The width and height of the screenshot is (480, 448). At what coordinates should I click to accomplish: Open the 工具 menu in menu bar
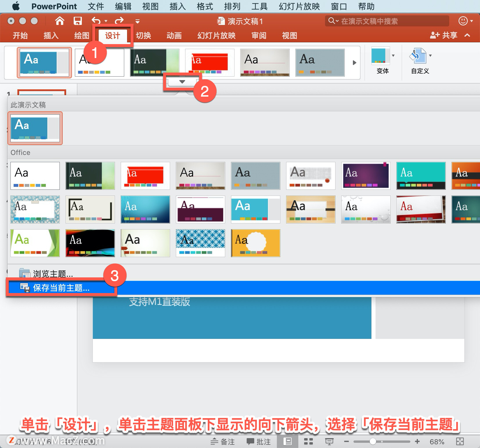pyautogui.click(x=259, y=6)
